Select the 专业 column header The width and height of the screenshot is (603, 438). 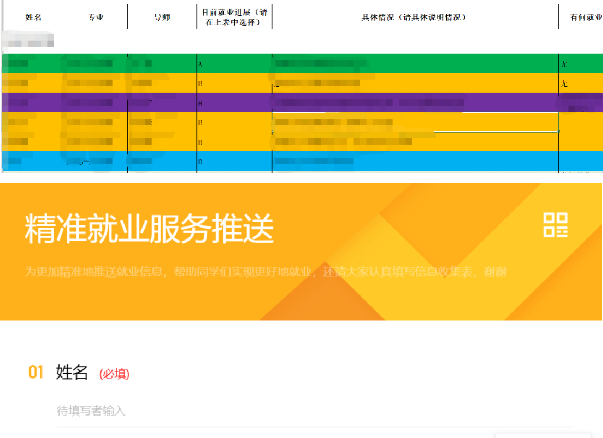[x=96, y=18]
